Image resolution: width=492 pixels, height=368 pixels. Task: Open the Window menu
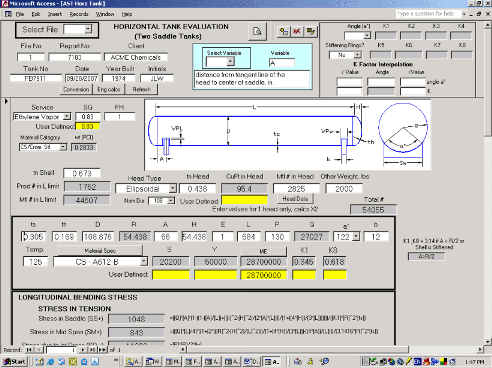point(105,14)
